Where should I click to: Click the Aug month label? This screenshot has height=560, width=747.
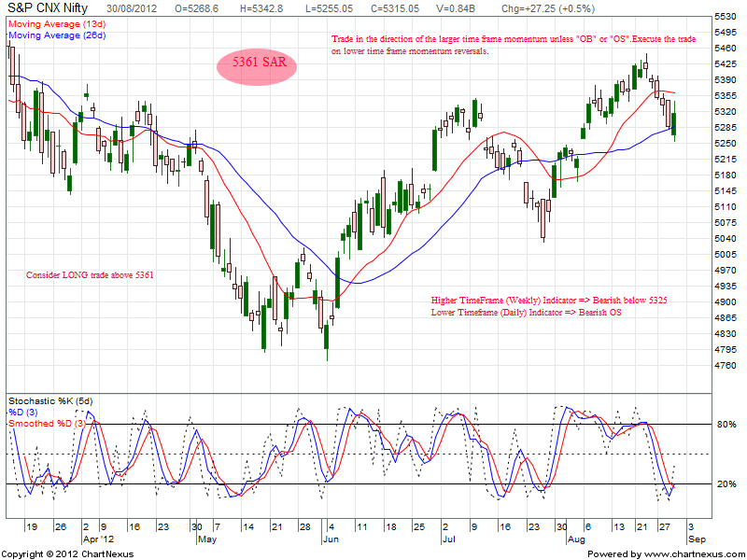coord(576,539)
